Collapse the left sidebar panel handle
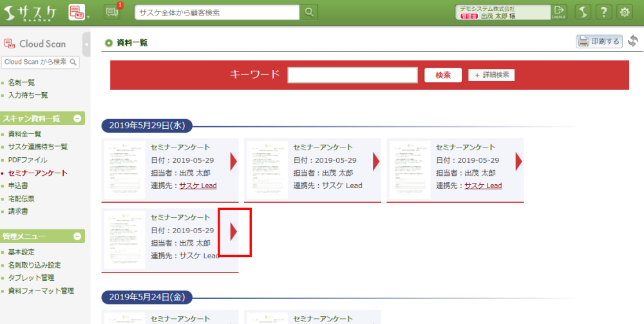Viewport: 644px width, 324px height. [86, 44]
